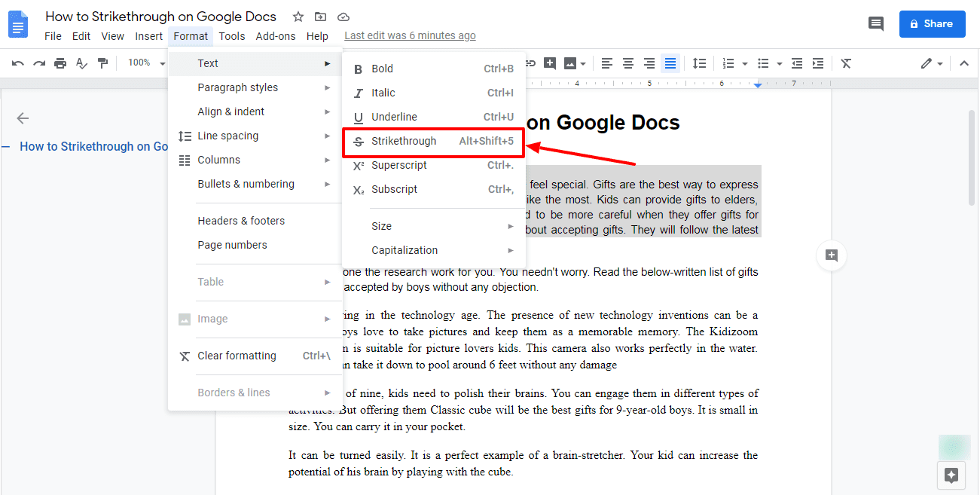980x495 pixels.
Task: Click the add comment bubble in right margin
Action: [832, 255]
